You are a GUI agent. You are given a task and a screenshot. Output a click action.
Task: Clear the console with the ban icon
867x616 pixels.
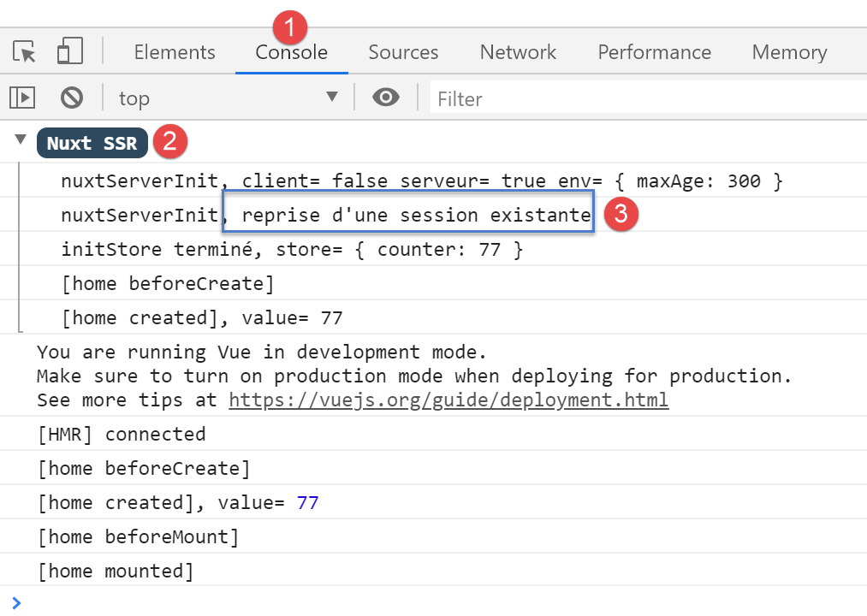point(72,98)
